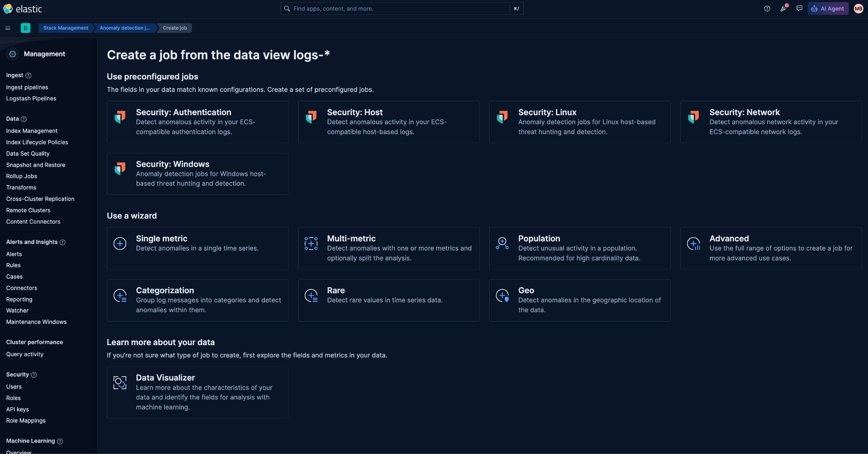Click the Security: Linux shield icon

503,117
